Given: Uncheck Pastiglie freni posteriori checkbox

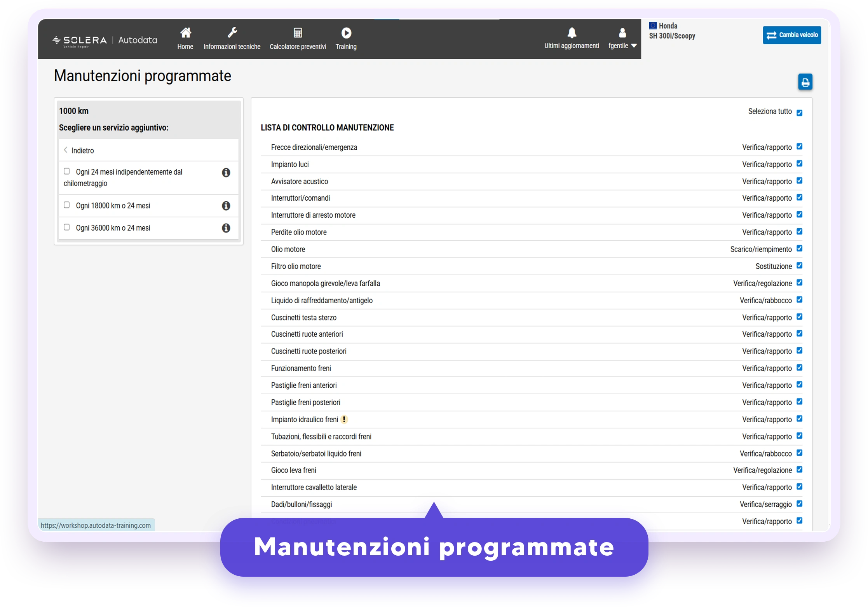Looking at the screenshot, I should click(x=800, y=402).
